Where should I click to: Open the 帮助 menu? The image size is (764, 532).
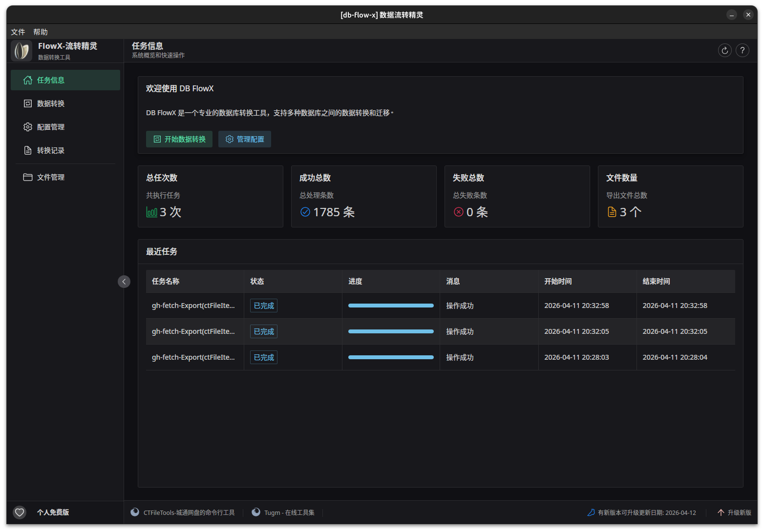coord(41,32)
